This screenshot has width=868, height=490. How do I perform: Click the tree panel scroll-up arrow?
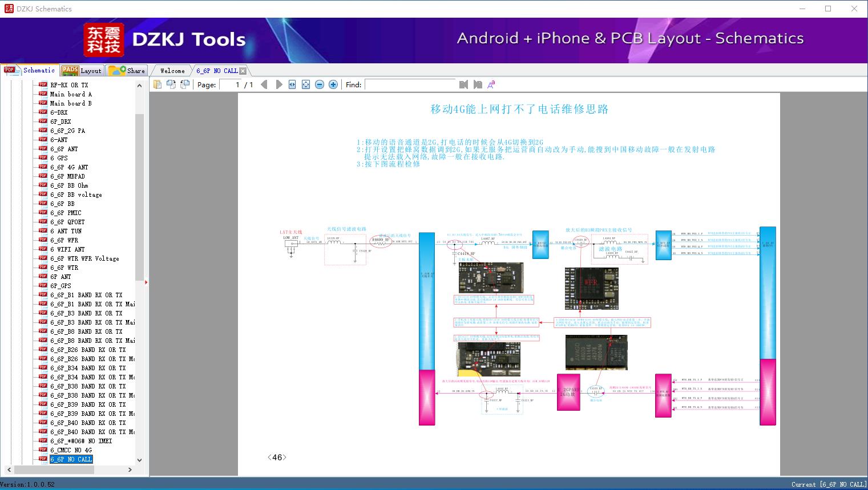click(x=139, y=86)
